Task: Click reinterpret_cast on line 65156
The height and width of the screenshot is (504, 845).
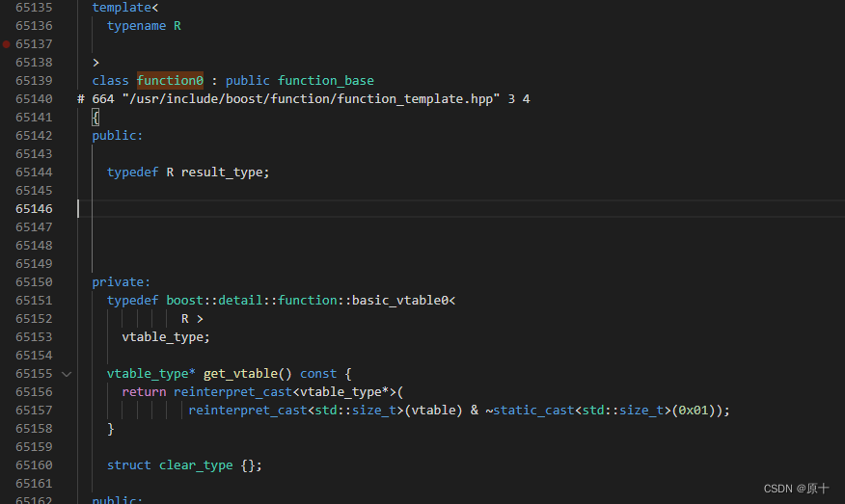Action: click(x=232, y=392)
